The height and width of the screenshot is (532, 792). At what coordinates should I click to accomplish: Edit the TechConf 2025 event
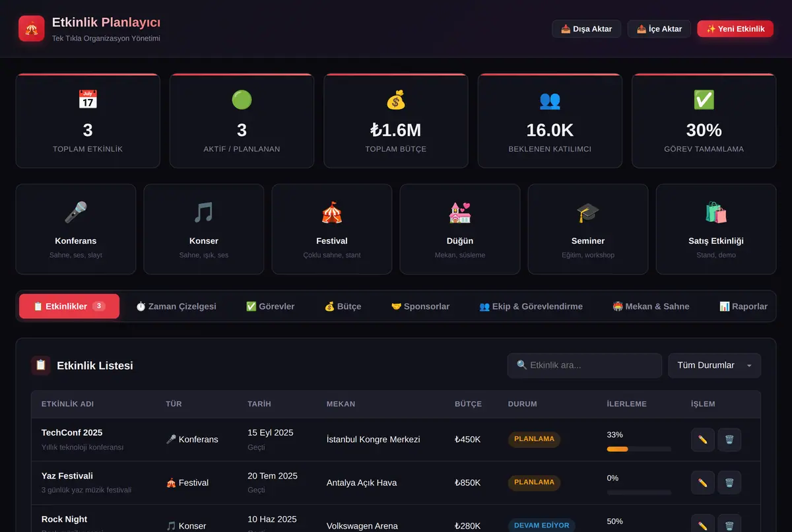[703, 440]
